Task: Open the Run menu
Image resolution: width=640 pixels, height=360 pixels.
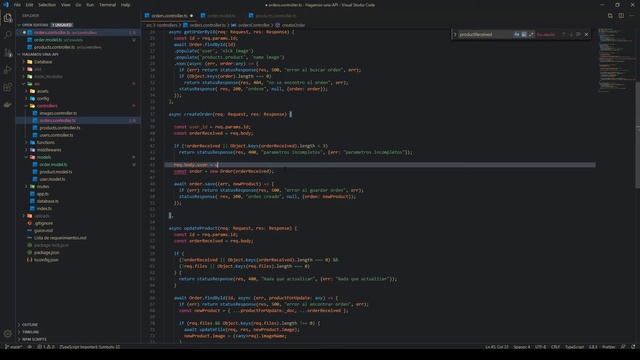Action: [90, 5]
